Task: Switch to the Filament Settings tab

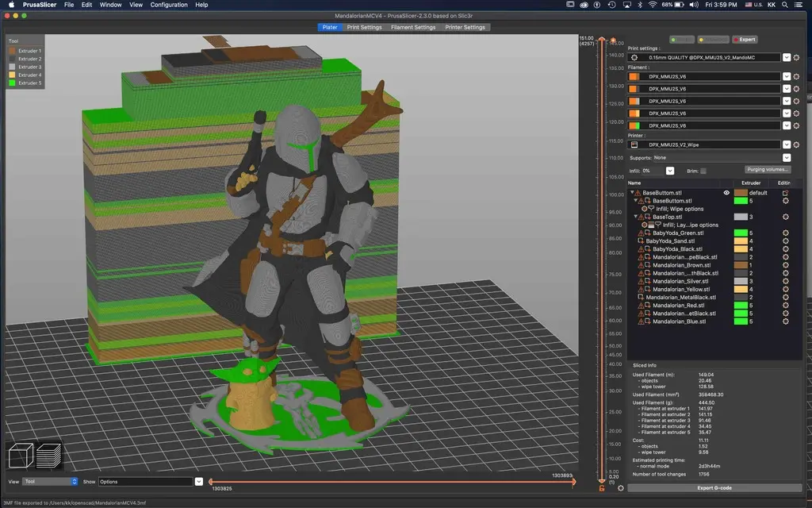Action: pyautogui.click(x=412, y=27)
